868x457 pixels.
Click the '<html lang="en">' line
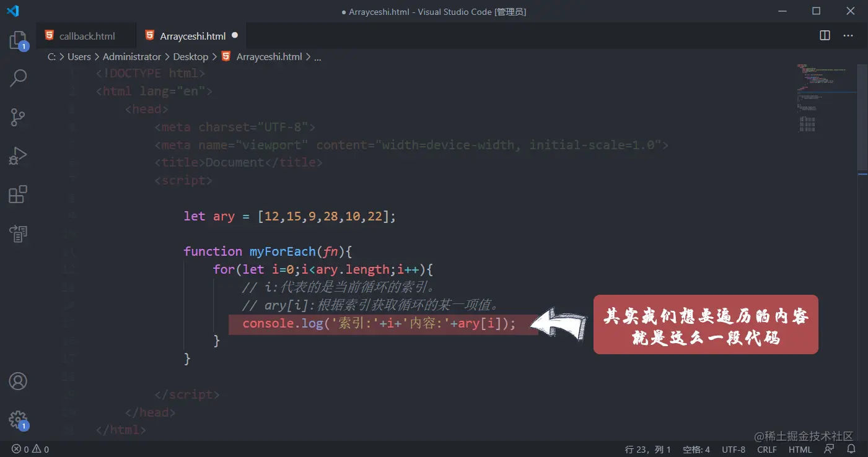point(154,91)
